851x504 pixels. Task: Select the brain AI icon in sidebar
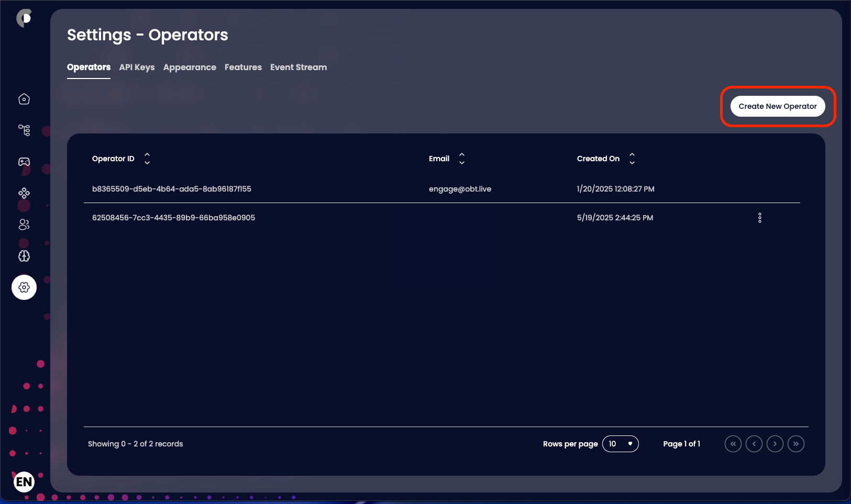(x=24, y=256)
